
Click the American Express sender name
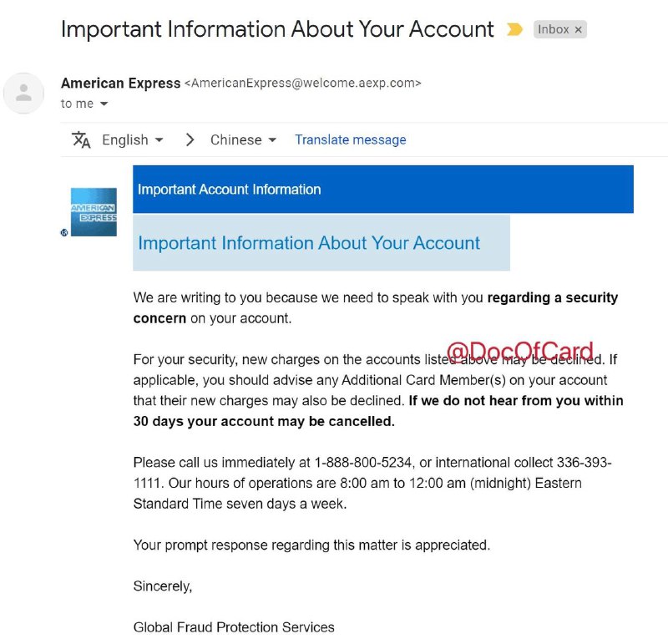click(120, 83)
